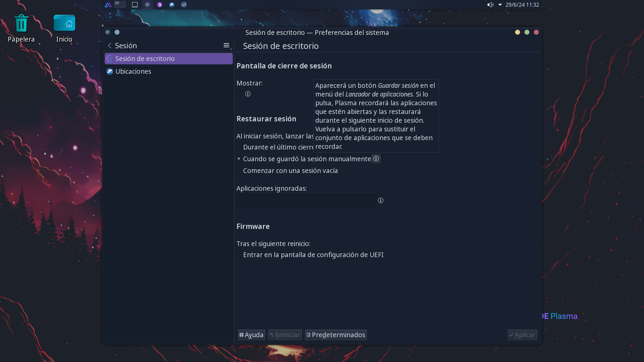This screenshot has height=362, width=644.
Task: Go back using the Sesión back chevron
Action: pos(110,46)
